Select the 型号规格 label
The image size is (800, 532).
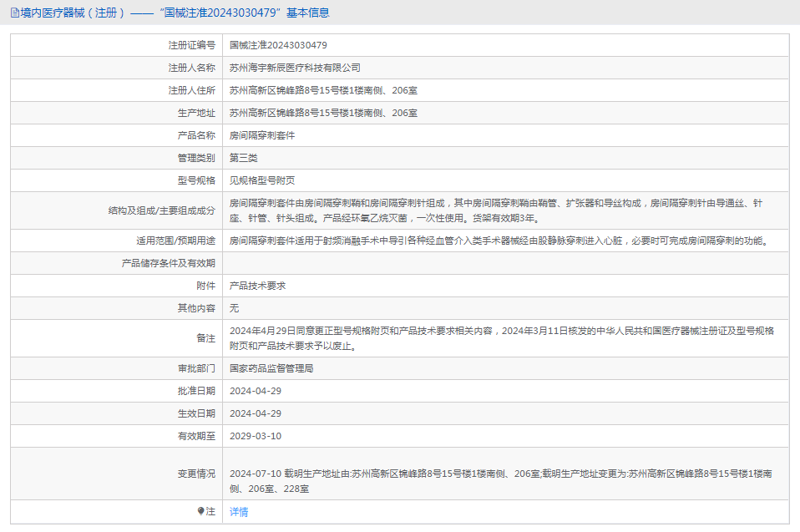pyautogui.click(x=196, y=180)
